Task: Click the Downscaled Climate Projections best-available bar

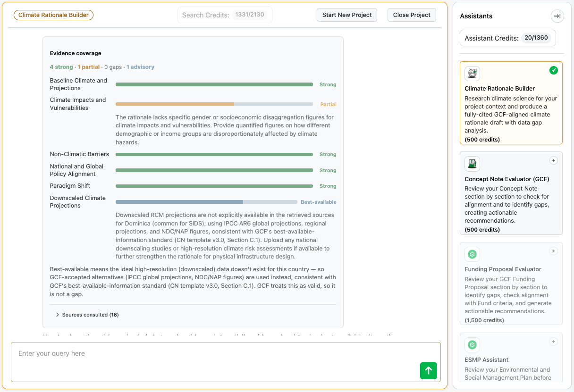Action: 207,202
